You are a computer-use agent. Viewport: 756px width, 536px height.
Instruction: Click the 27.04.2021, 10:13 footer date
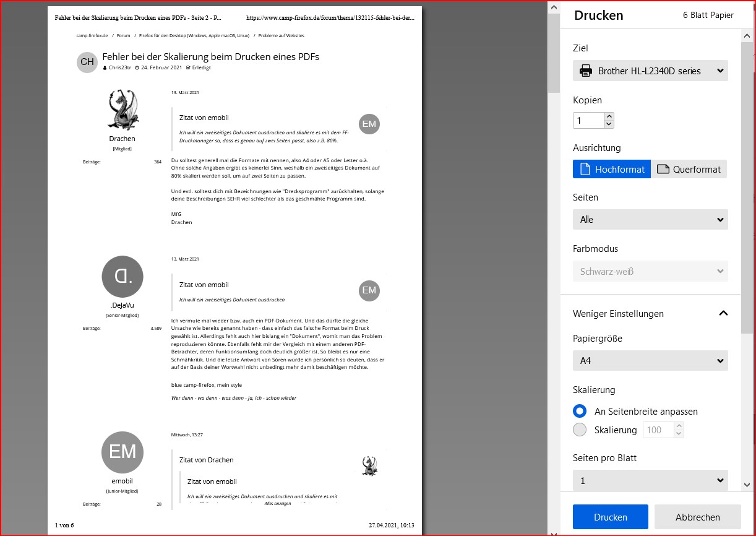[x=392, y=525]
